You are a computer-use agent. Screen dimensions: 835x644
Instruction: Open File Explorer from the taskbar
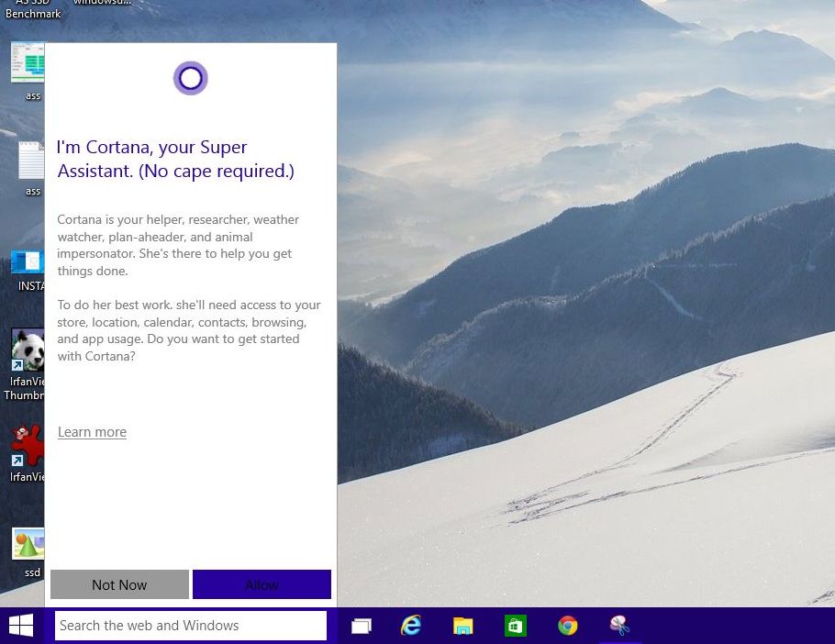(x=462, y=625)
